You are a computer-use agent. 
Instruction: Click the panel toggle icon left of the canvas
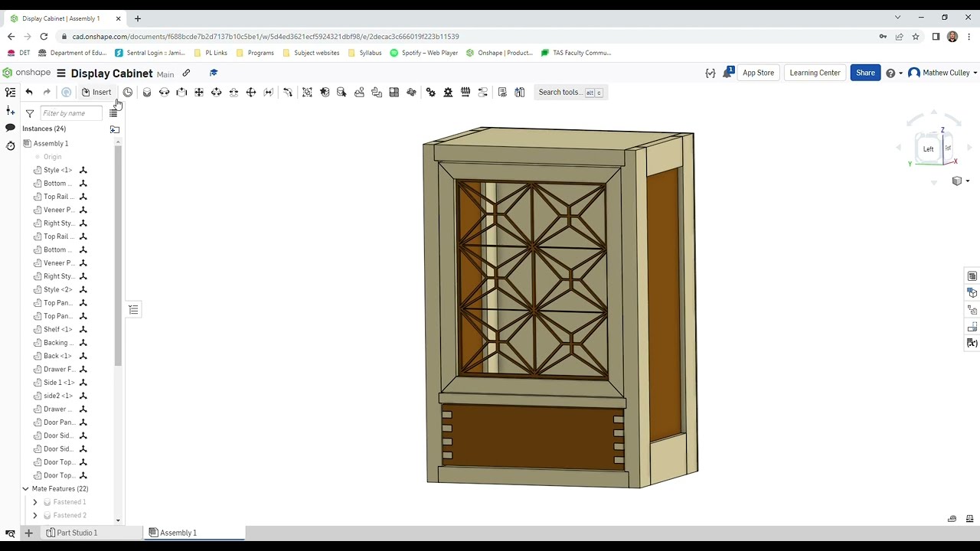(x=133, y=310)
